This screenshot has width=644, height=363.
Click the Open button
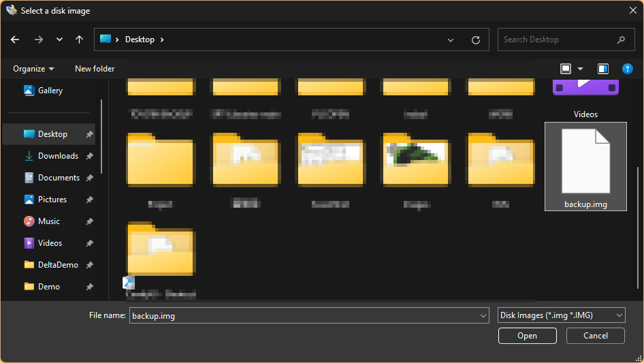pos(528,336)
